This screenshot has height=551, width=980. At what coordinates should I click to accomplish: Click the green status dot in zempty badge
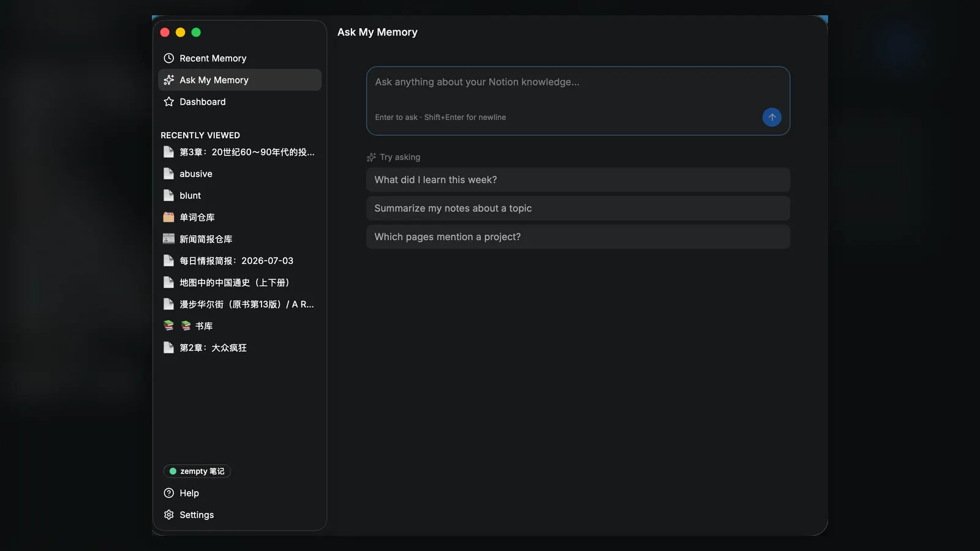click(x=173, y=471)
